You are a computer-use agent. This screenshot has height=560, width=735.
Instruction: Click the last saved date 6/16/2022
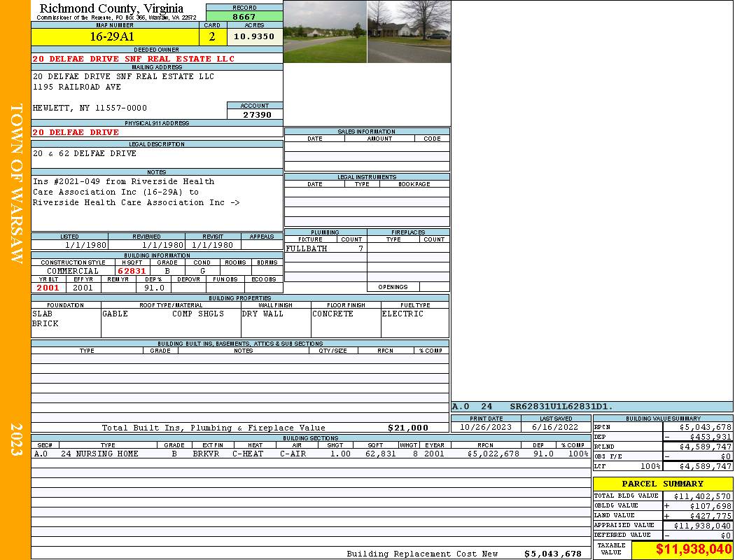556,427
